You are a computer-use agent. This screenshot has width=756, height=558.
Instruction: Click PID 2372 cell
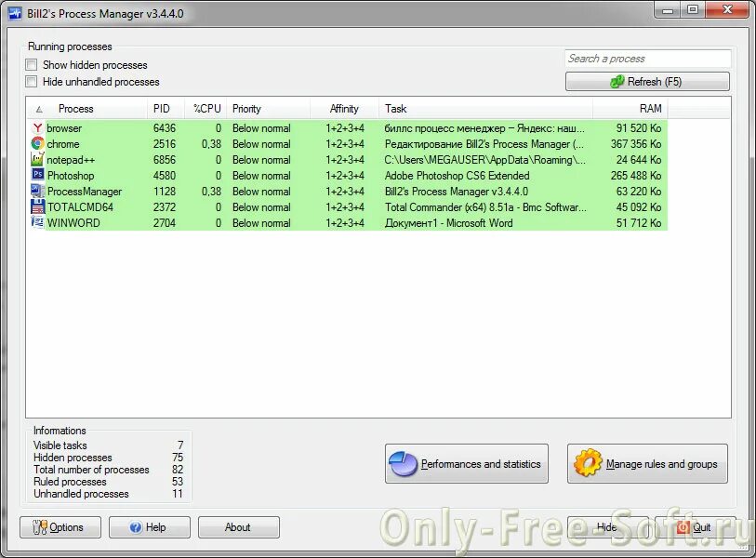point(165,207)
